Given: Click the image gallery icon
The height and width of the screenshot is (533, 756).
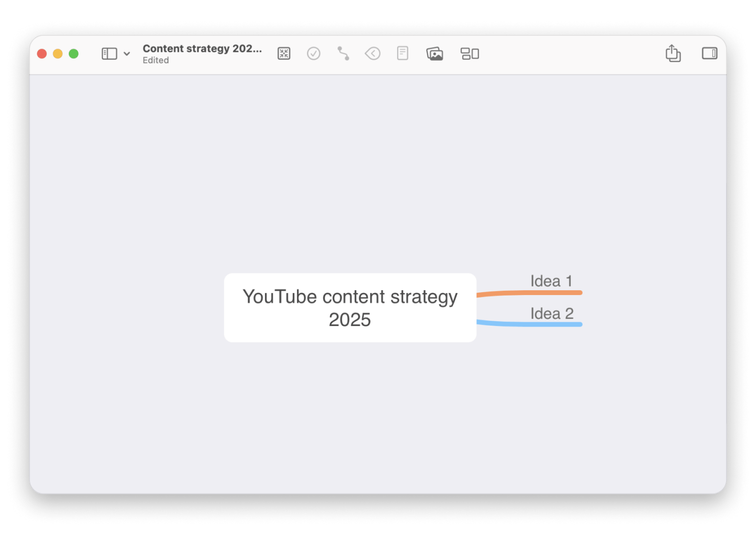Looking at the screenshot, I should 435,54.
